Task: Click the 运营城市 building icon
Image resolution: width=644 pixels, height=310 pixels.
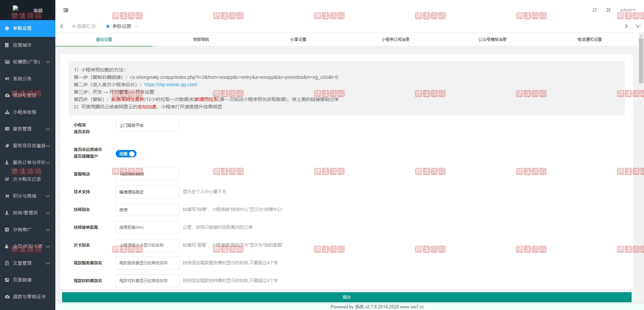Action: pos(7,45)
